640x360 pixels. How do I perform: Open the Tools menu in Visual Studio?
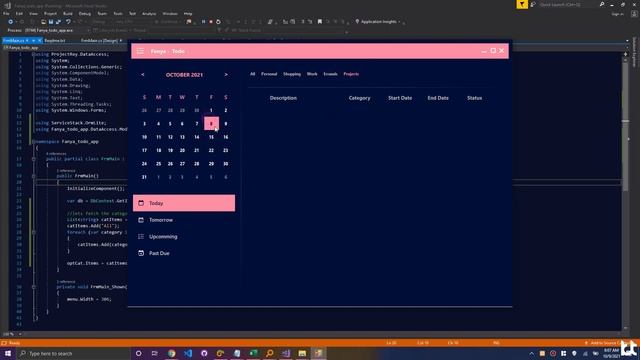[x=118, y=13]
